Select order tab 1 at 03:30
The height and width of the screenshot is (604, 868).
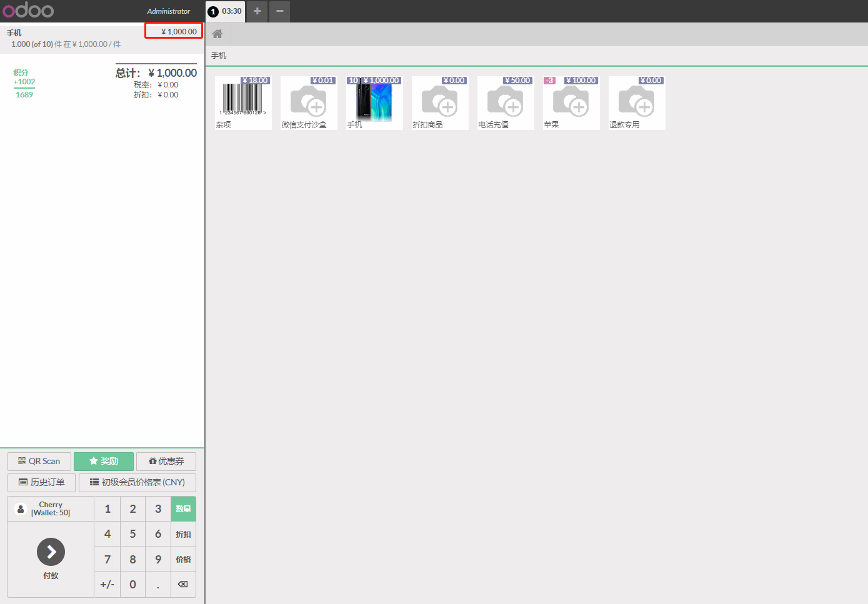(225, 11)
